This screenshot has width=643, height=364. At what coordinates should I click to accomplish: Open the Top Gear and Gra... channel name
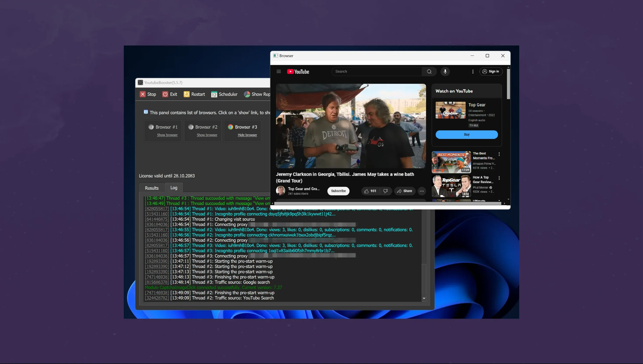(x=304, y=189)
